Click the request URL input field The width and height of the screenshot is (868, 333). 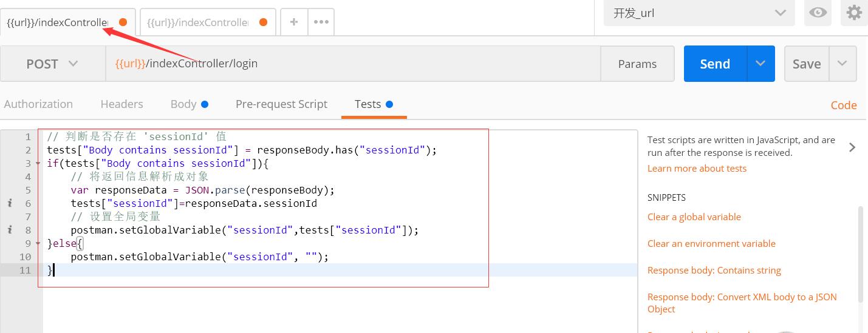pyautogui.click(x=353, y=64)
